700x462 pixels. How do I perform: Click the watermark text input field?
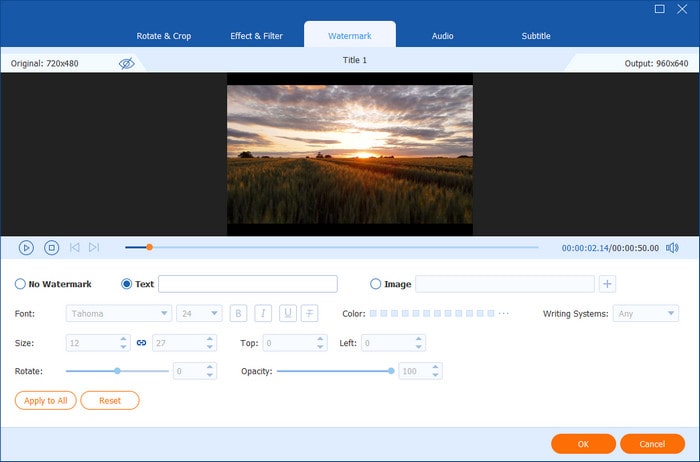[x=247, y=284]
